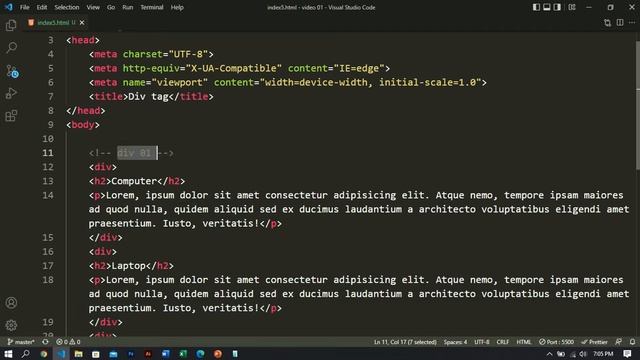640x360 pixels.
Task: Click the Prettier status bar item
Action: click(594, 342)
